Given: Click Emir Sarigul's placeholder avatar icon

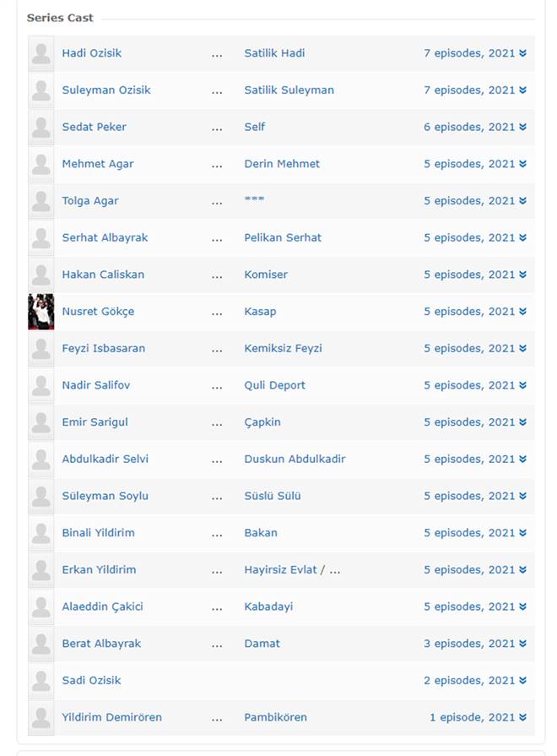Looking at the screenshot, I should coord(41,422).
